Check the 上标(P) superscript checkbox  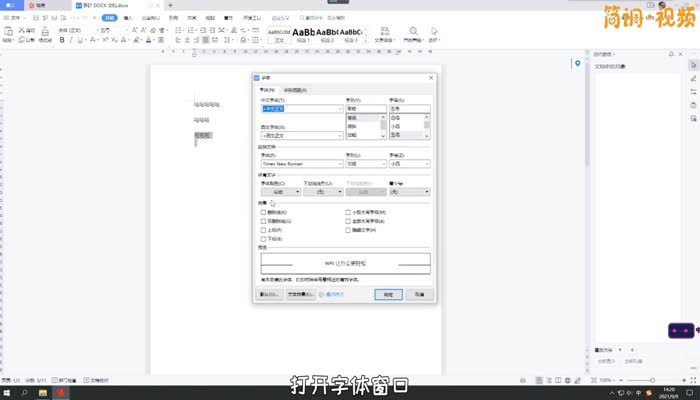click(x=263, y=230)
